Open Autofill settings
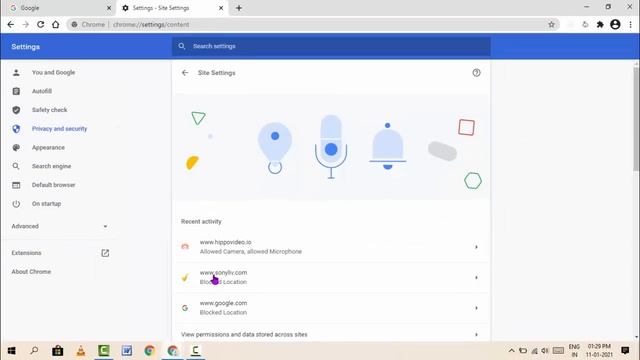Screen dimensions: 640x360 coord(42,91)
